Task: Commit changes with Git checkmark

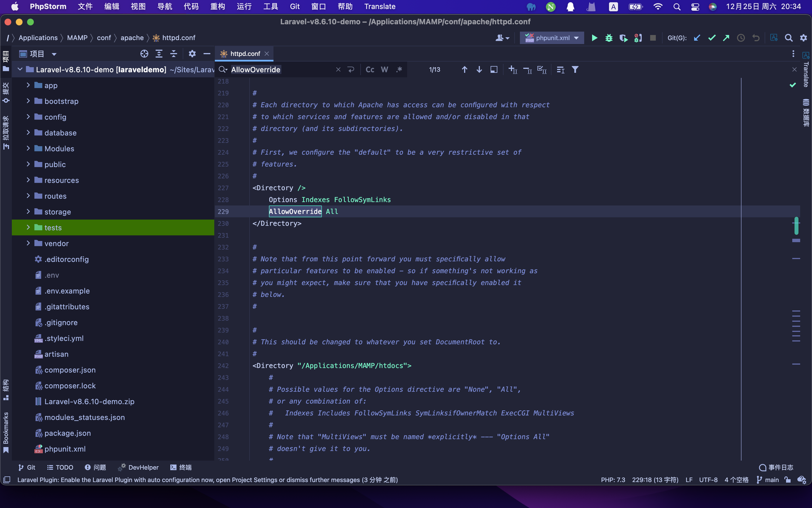Action: [712, 38]
